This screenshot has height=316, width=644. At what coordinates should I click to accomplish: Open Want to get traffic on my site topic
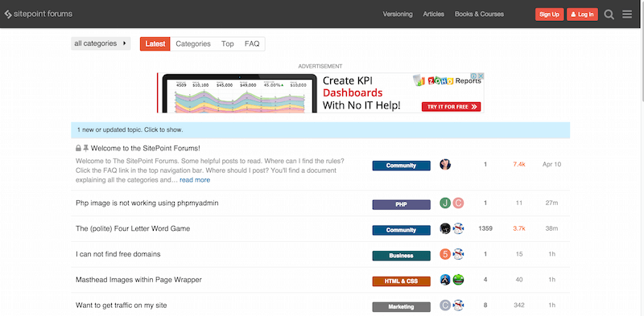[122, 306]
